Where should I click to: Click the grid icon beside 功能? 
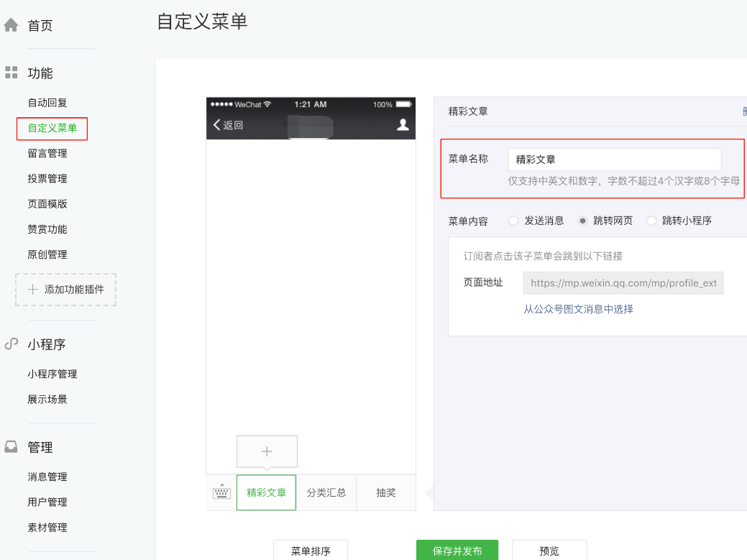(x=11, y=73)
